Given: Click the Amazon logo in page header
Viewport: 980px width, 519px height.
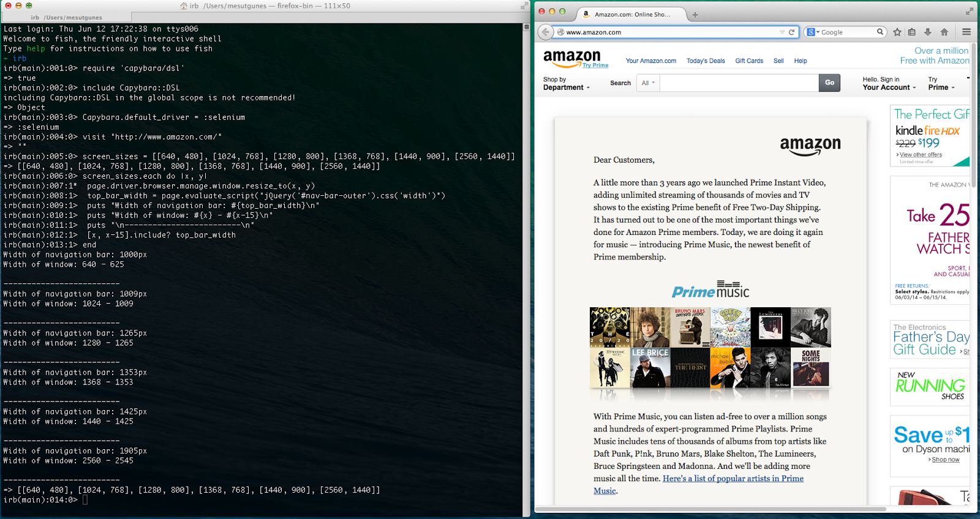Looking at the screenshot, I should click(571, 58).
